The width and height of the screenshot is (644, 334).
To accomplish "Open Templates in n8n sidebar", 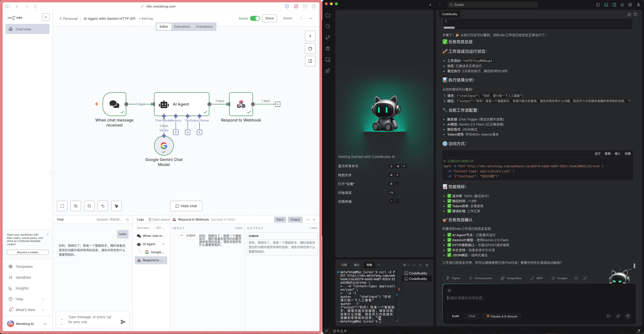I will pos(24,267).
